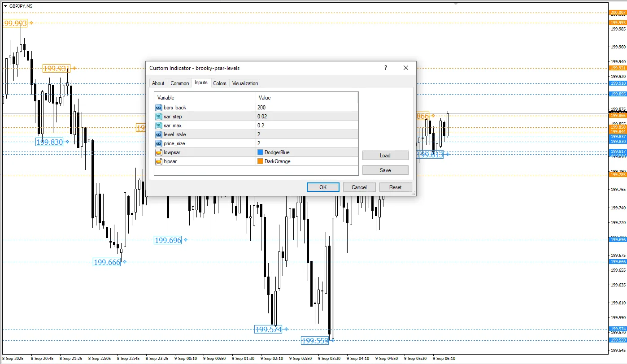
Task: Click the sar_max double type icon
Action: tap(159, 126)
